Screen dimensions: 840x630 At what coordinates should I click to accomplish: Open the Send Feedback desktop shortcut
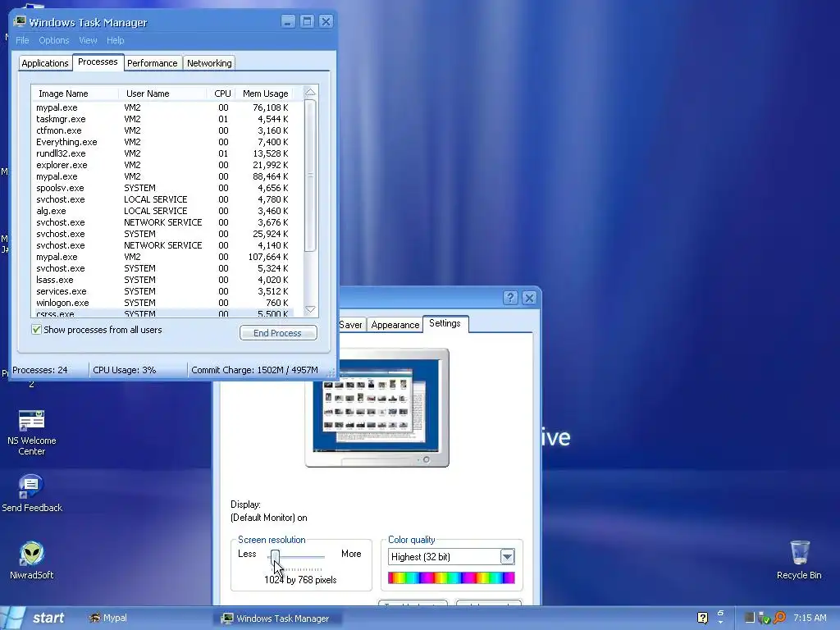coord(32,493)
